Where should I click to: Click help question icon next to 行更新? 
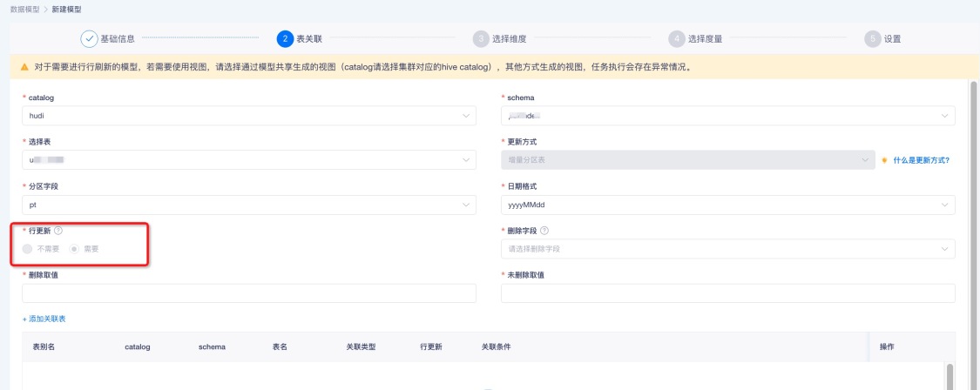(58, 231)
